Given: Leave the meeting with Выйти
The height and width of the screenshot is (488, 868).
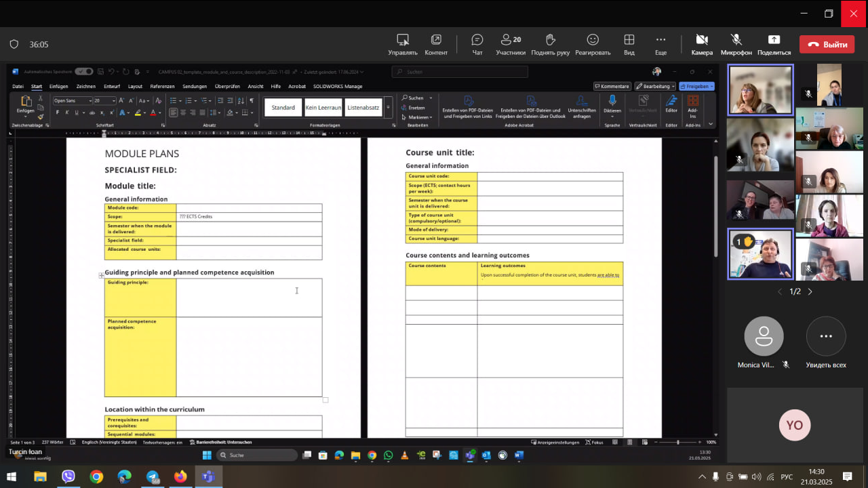Looking at the screenshot, I should (827, 45).
